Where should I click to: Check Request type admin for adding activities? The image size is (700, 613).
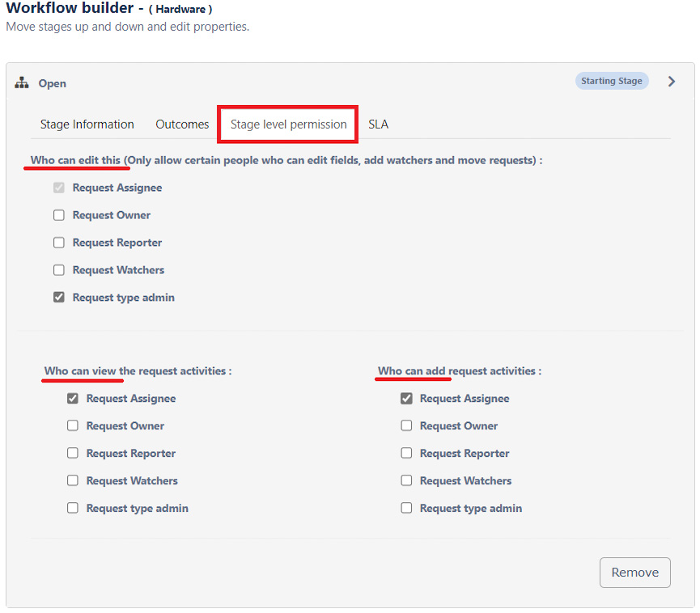[406, 508]
